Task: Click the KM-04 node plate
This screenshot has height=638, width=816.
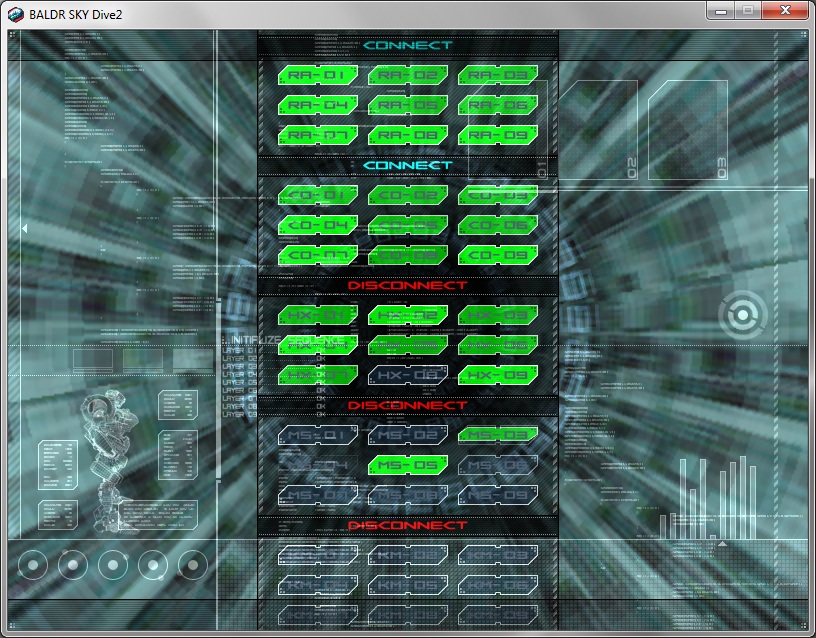Action: (x=318, y=585)
